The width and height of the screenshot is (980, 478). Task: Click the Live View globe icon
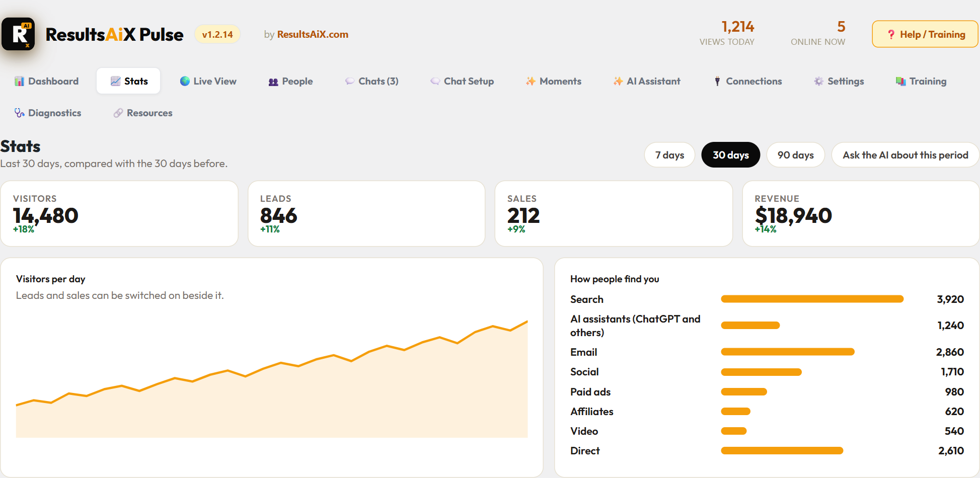click(185, 81)
